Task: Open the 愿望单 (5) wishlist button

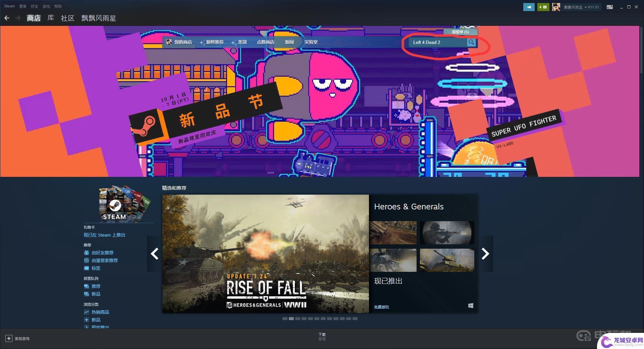Action: [460, 32]
